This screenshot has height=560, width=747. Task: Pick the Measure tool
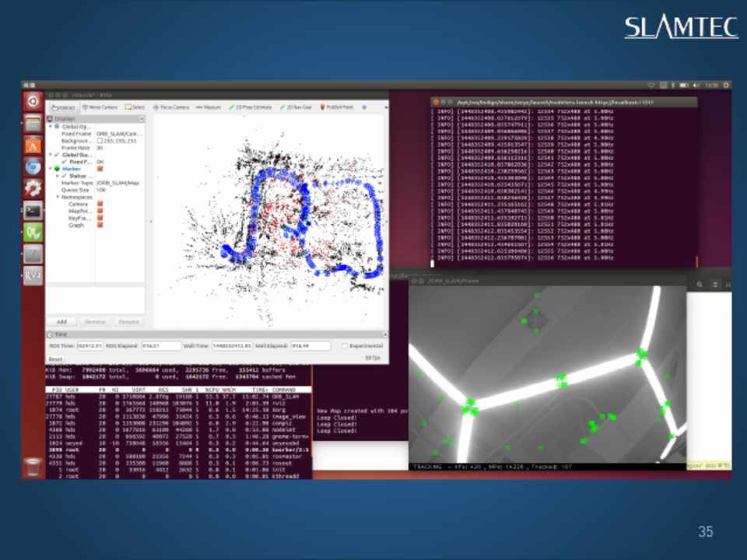(209, 107)
